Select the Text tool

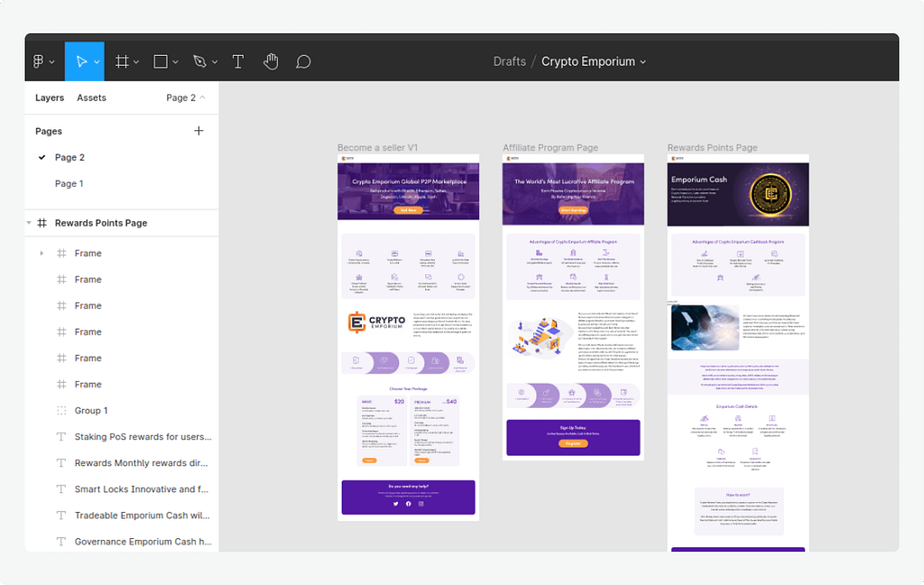pos(238,61)
